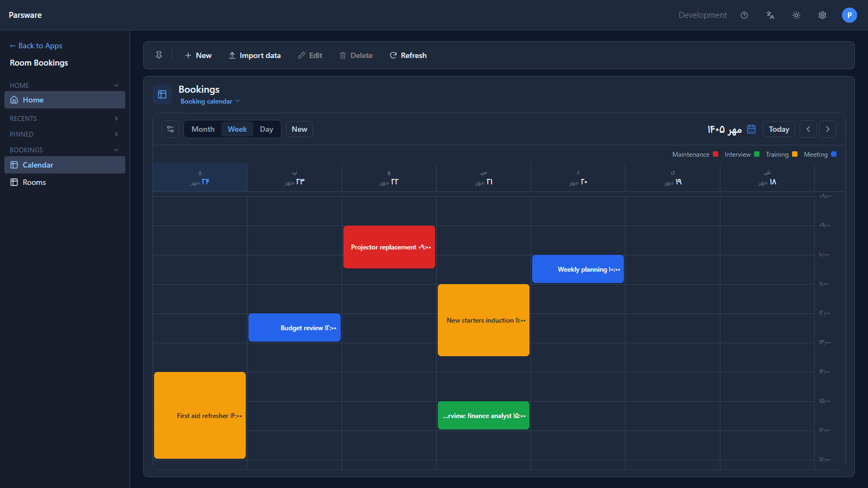Viewport: 868px width, 488px height.
Task: Open the New starters induction event
Action: click(483, 320)
